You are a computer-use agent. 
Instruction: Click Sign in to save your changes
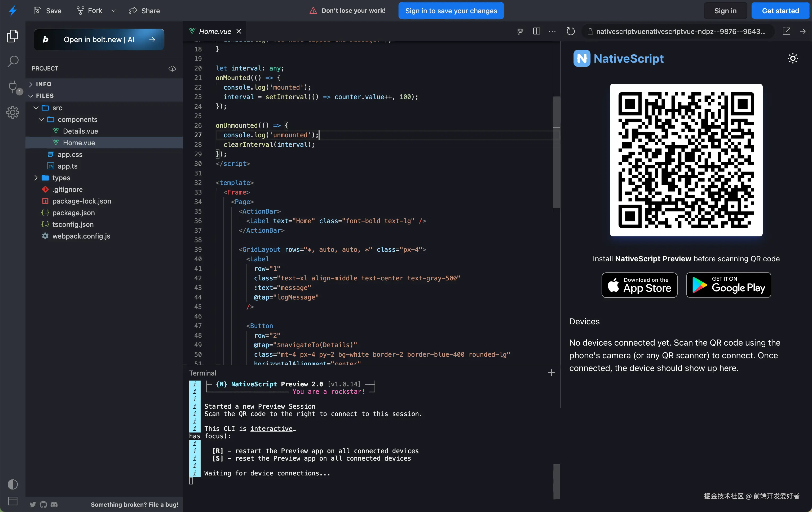tap(451, 11)
